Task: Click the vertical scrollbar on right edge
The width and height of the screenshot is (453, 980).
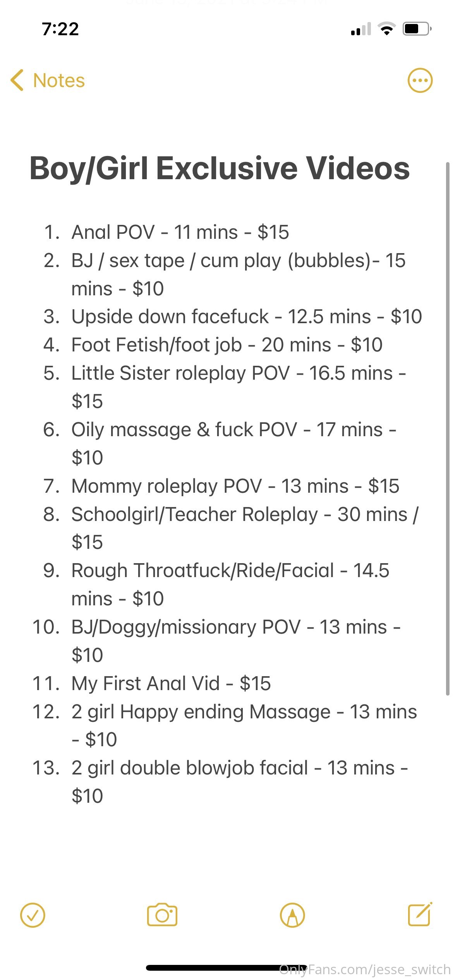Action: (448, 426)
